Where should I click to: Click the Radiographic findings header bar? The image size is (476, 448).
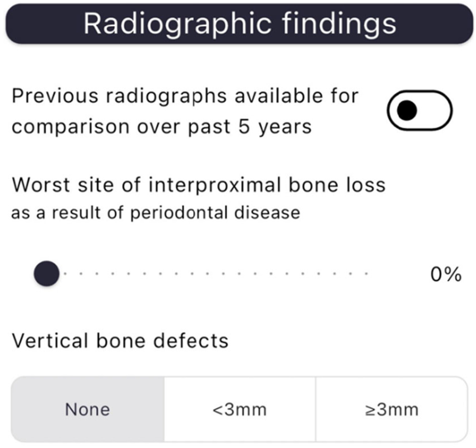pos(239,24)
